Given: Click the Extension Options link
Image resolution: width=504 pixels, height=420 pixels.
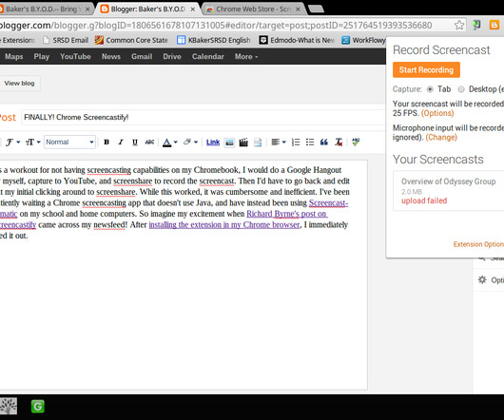Looking at the screenshot, I should pyautogui.click(x=478, y=244).
